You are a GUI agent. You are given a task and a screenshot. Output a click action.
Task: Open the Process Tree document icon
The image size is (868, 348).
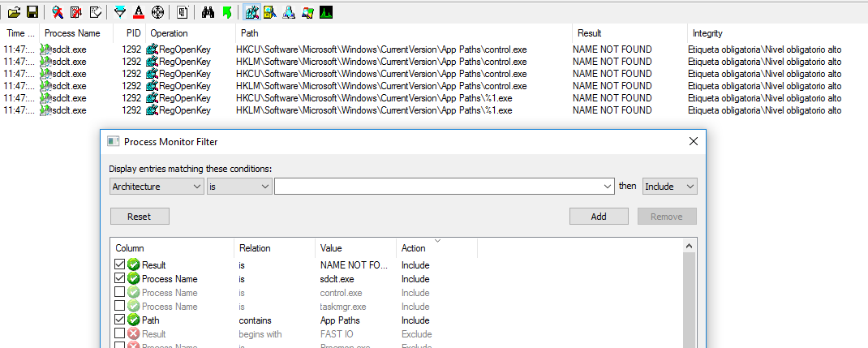click(x=183, y=11)
